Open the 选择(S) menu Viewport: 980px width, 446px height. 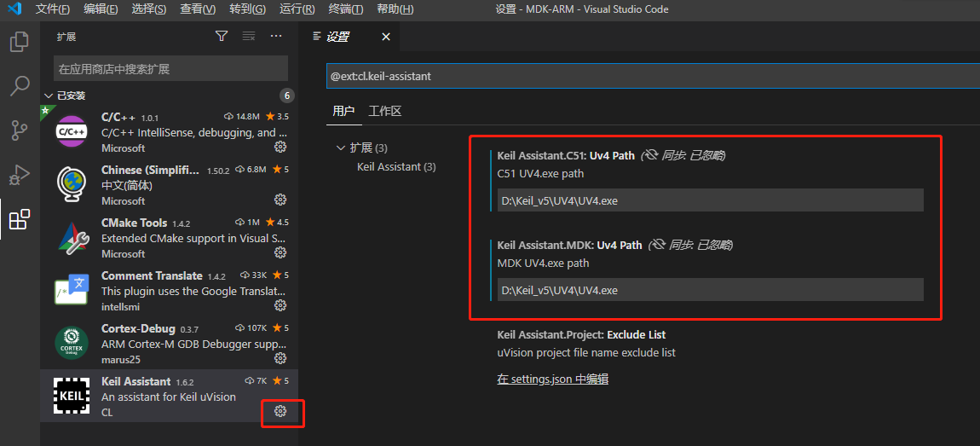pos(149,9)
